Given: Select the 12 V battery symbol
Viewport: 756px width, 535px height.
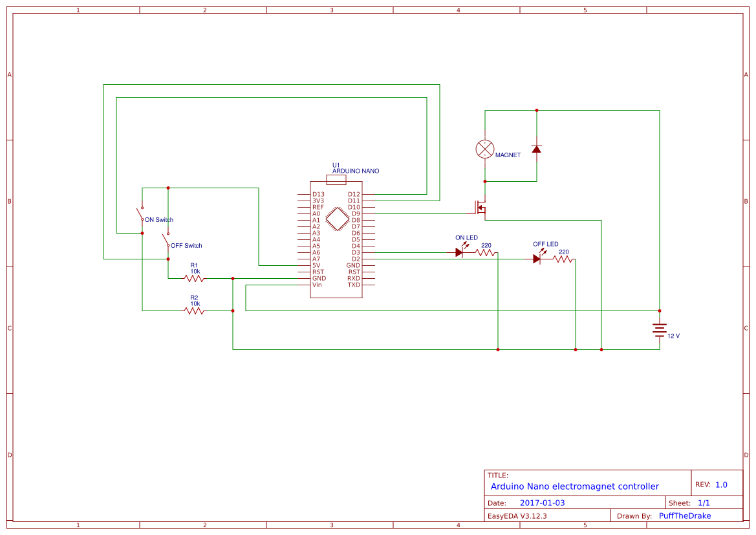Looking at the screenshot, I should pos(659,329).
